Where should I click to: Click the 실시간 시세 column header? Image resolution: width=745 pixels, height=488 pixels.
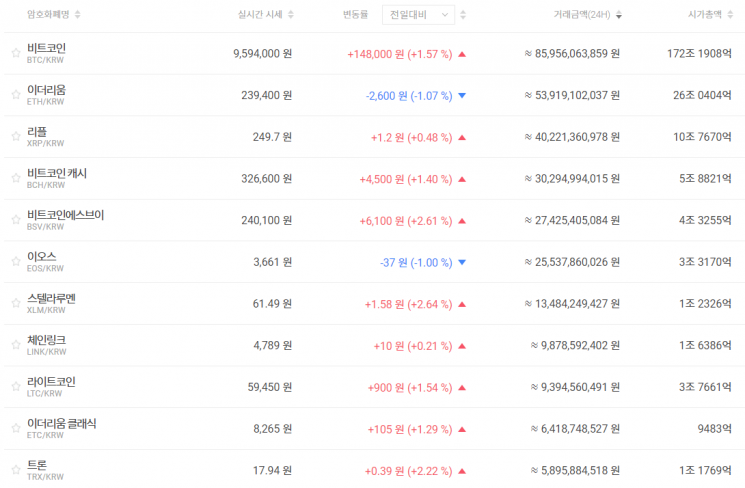point(260,15)
